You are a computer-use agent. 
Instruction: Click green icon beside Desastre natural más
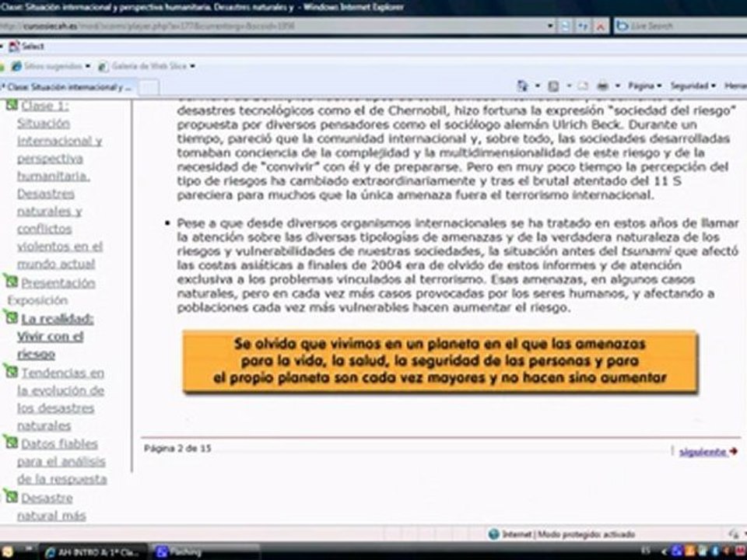click(10, 495)
